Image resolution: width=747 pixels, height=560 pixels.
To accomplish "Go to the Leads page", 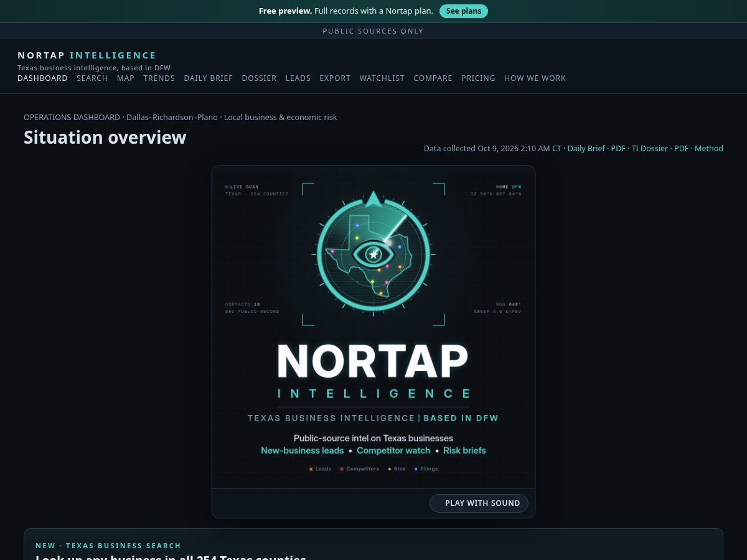I will (298, 78).
